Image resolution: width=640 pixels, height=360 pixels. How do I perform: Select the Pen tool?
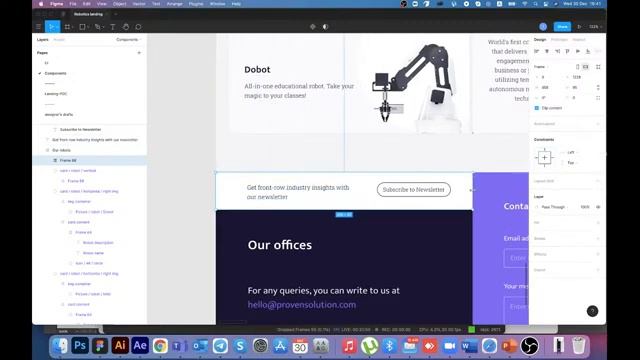(97, 27)
